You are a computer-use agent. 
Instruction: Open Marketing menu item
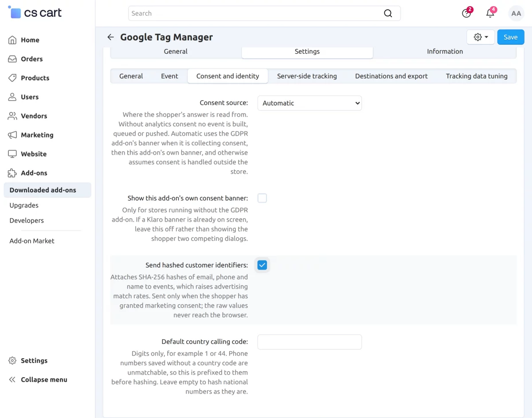37,135
